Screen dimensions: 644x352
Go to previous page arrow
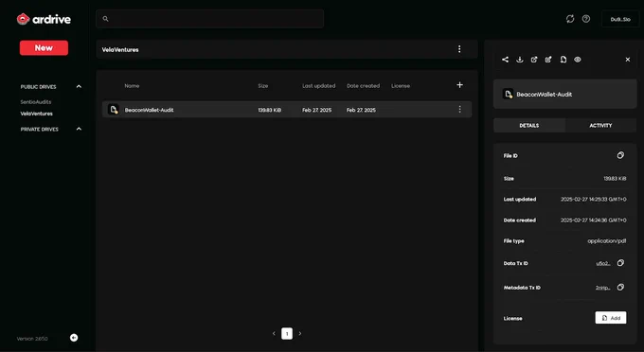274,333
